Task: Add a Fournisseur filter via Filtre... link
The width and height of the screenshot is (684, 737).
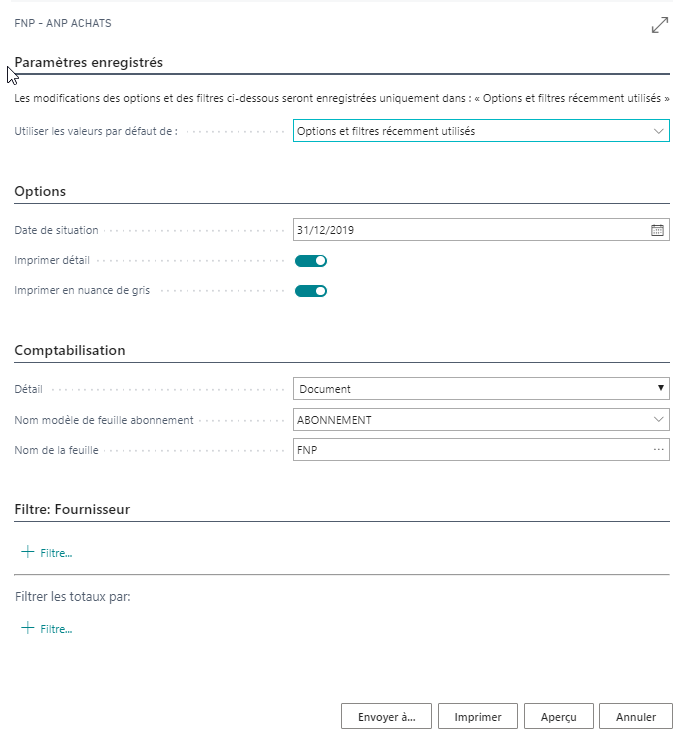Action: click(56, 553)
